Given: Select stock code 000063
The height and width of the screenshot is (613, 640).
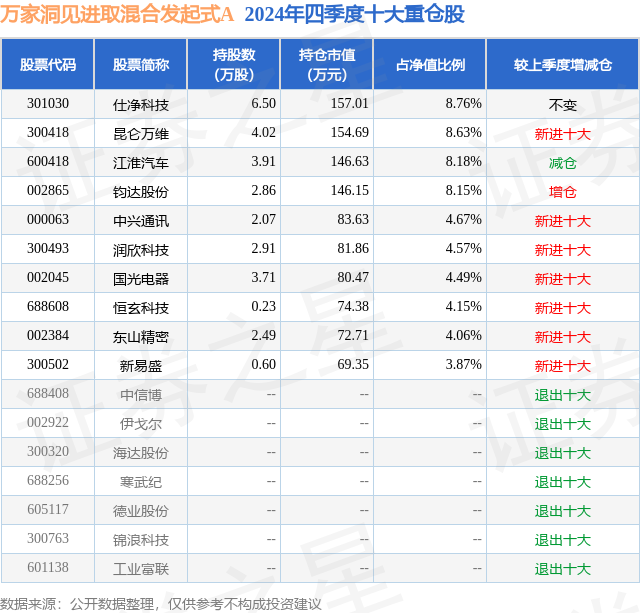Looking at the screenshot, I should coord(48,220).
